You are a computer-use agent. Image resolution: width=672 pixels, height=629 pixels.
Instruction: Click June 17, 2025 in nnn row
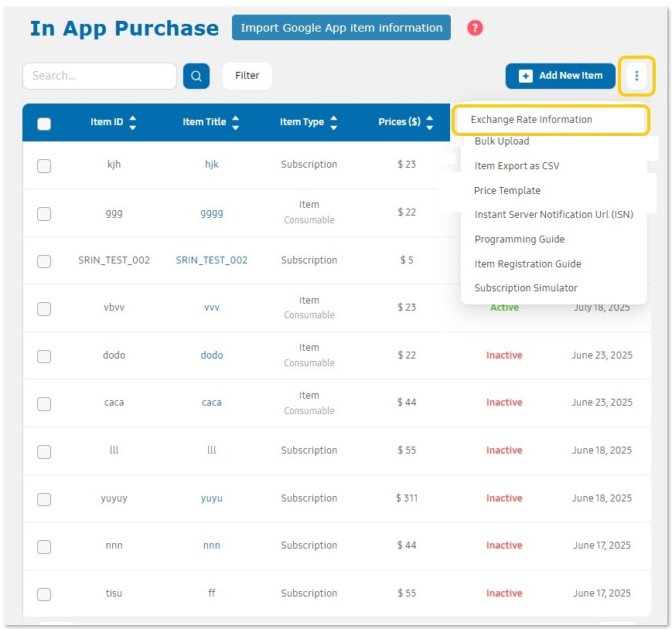pyautogui.click(x=602, y=545)
